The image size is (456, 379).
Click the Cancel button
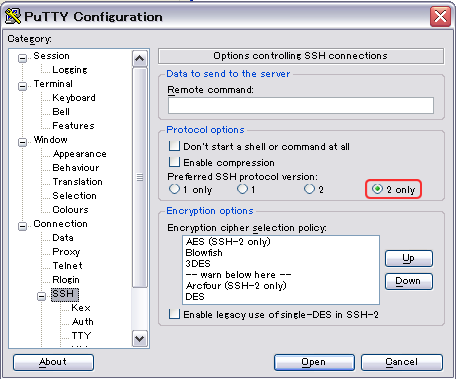(x=402, y=362)
